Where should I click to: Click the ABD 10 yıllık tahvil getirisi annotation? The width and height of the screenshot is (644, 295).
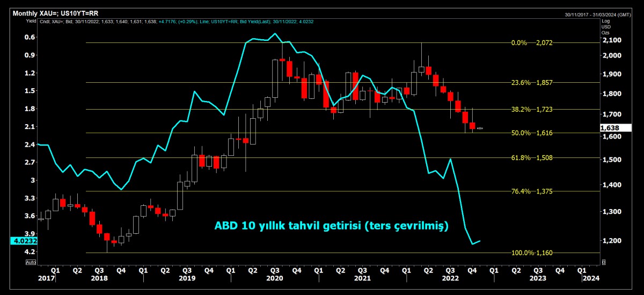point(331,225)
